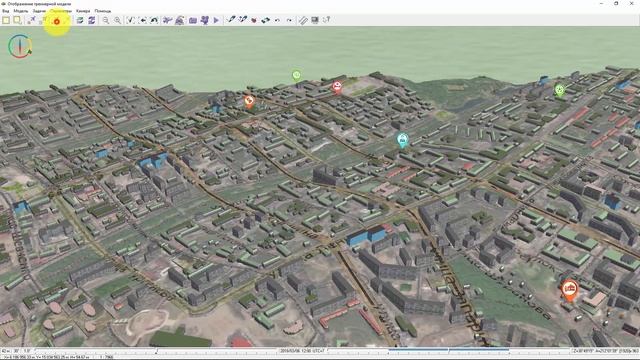The image size is (640, 360).
Task: Click the blue-highlighted timeline slider
Action: pos(449,351)
